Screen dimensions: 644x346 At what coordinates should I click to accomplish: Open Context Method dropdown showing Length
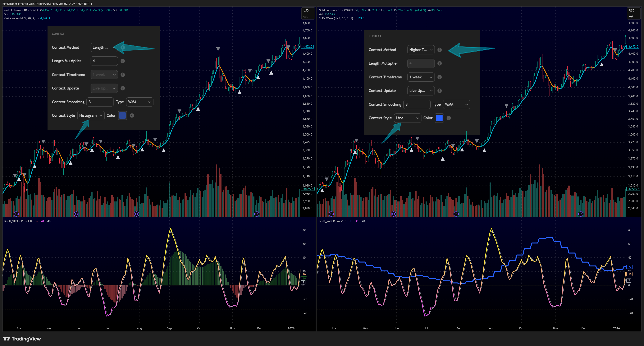click(104, 47)
